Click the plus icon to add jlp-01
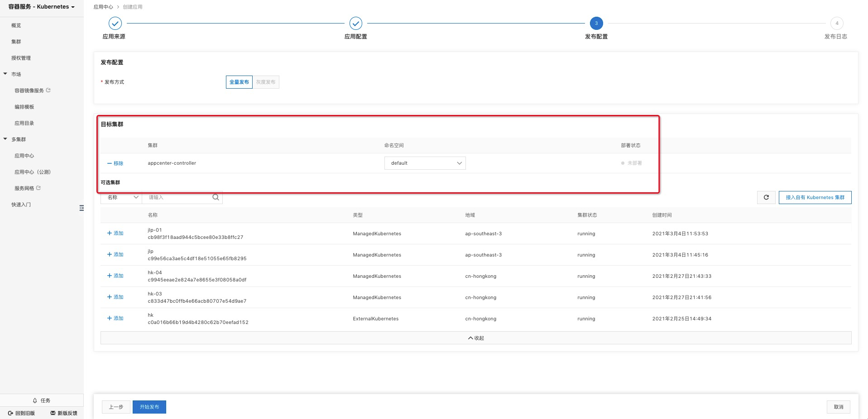 click(109, 233)
